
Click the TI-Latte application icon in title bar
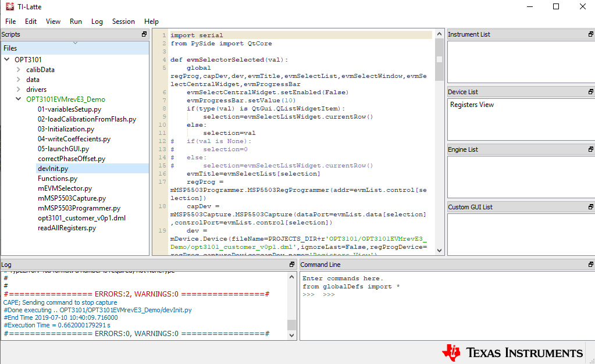pos(10,6)
